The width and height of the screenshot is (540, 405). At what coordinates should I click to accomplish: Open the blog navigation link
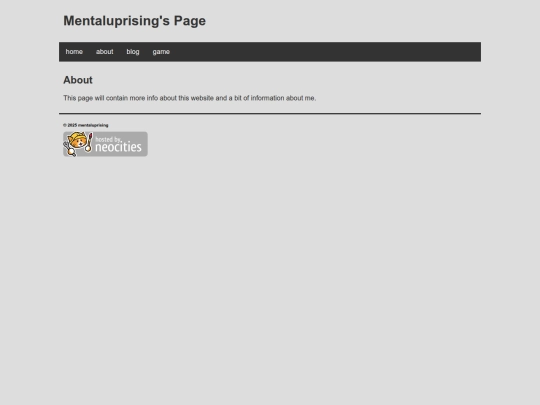click(x=133, y=52)
